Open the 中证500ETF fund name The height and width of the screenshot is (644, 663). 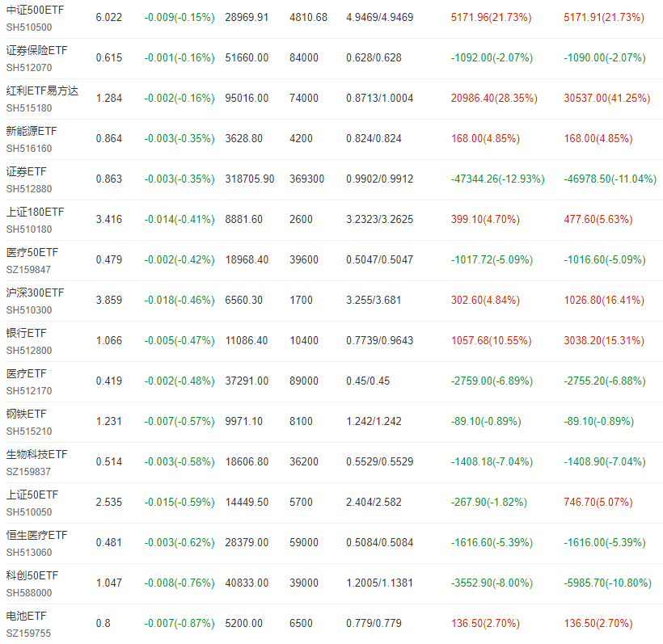coord(35,11)
